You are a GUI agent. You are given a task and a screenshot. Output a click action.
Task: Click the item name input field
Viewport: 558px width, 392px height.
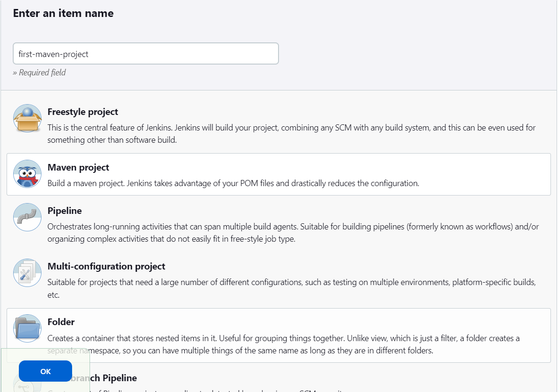146,54
